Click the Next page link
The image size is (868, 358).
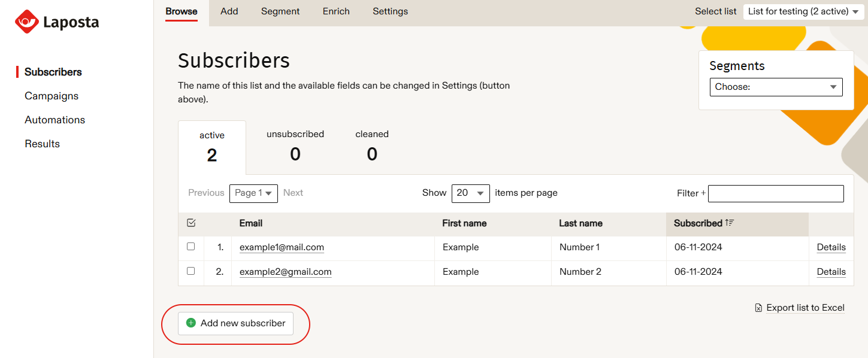point(293,193)
